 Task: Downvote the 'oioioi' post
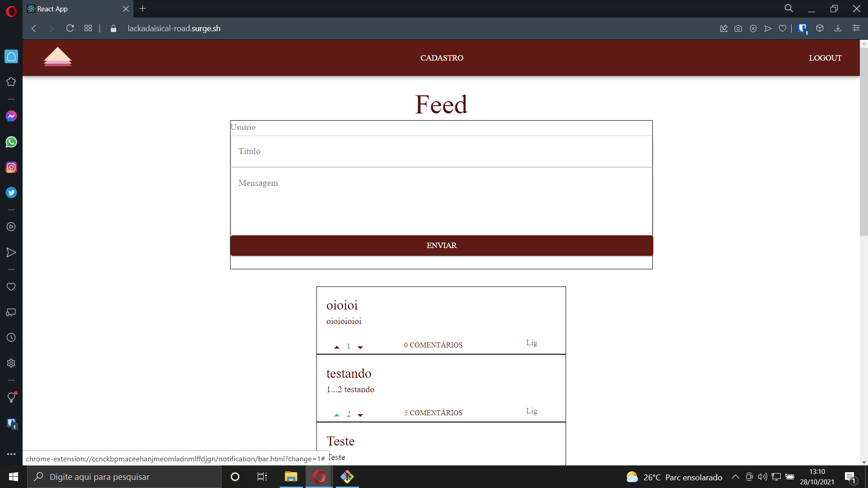pyautogui.click(x=360, y=347)
